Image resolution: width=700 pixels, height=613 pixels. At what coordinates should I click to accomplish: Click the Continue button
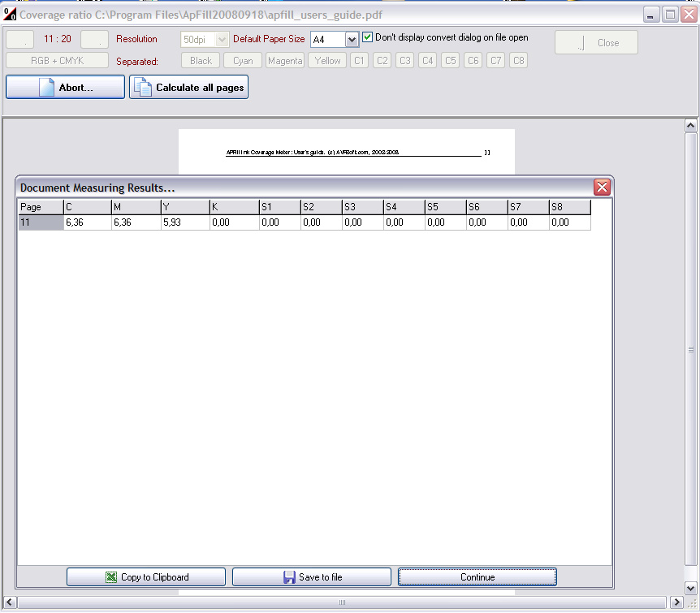[x=477, y=576]
